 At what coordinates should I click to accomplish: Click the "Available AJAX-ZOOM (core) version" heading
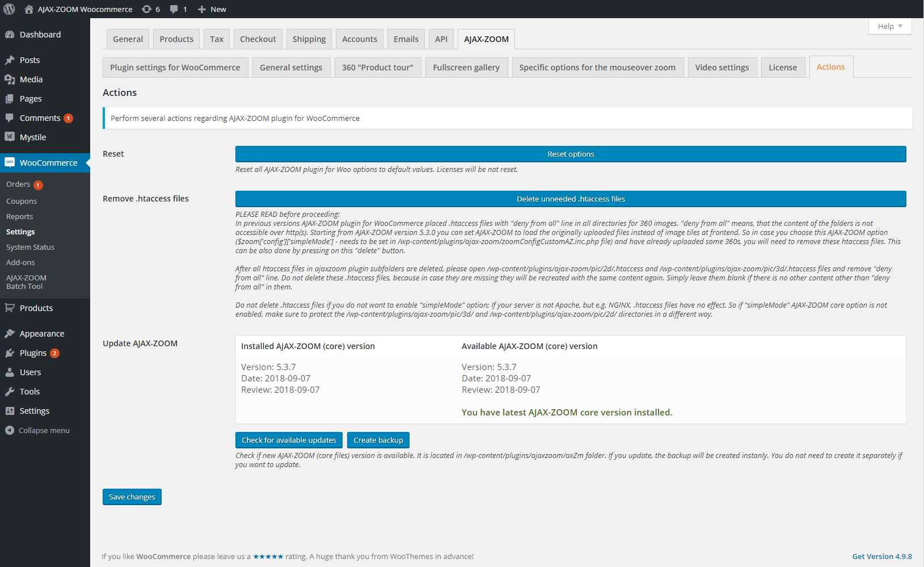pyautogui.click(x=529, y=346)
